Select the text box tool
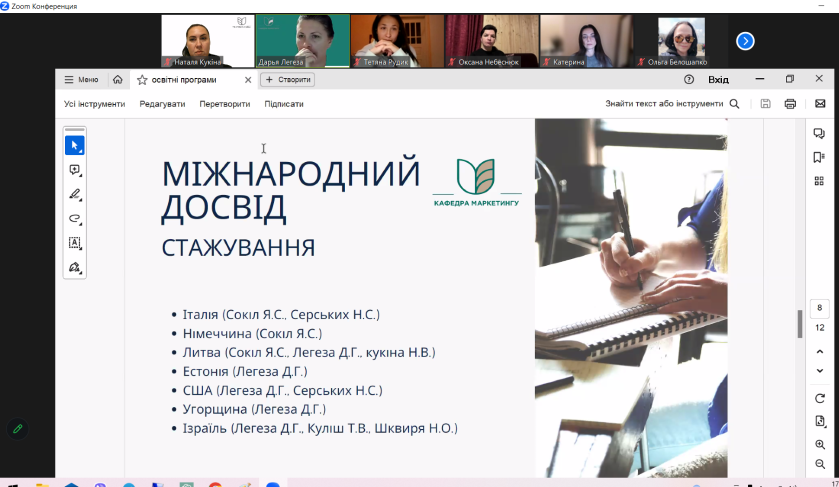 click(x=74, y=243)
